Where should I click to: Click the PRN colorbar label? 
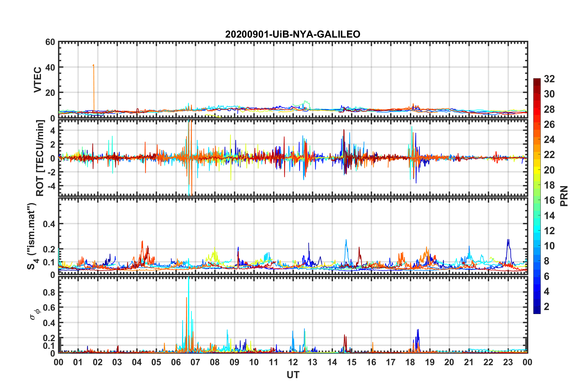[564, 196]
